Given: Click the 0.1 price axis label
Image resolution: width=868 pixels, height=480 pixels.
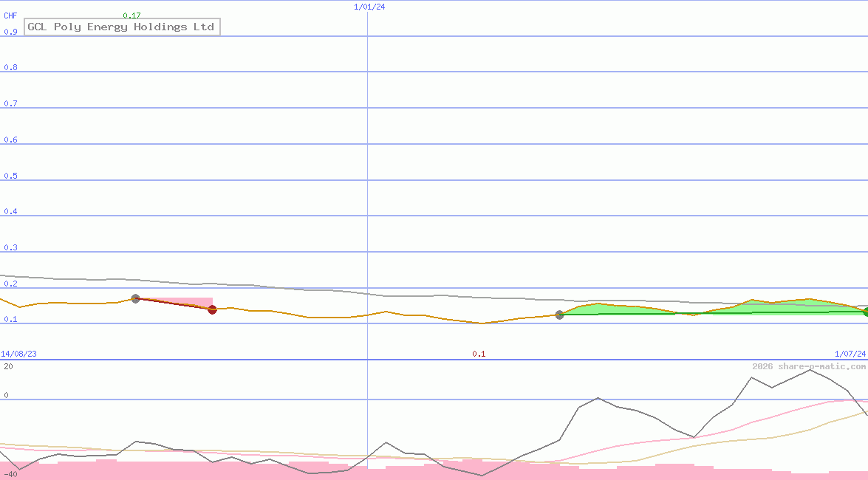Looking at the screenshot, I should [x=10, y=319].
